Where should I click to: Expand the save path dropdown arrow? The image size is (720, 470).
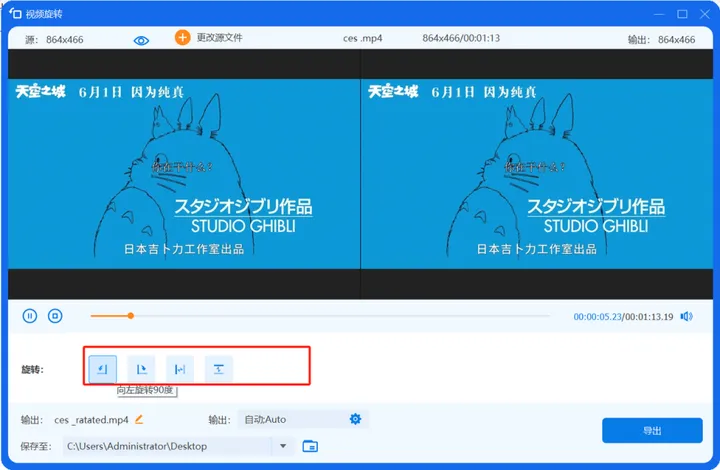283,446
